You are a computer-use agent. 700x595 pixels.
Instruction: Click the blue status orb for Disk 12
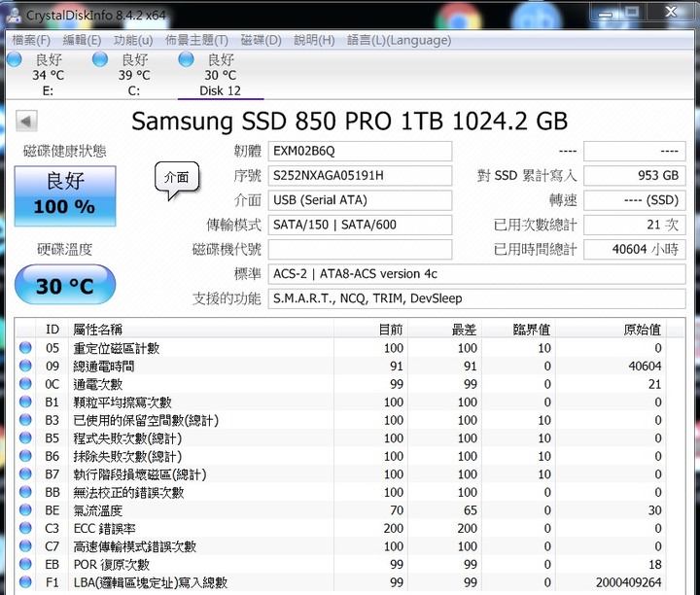(x=186, y=59)
